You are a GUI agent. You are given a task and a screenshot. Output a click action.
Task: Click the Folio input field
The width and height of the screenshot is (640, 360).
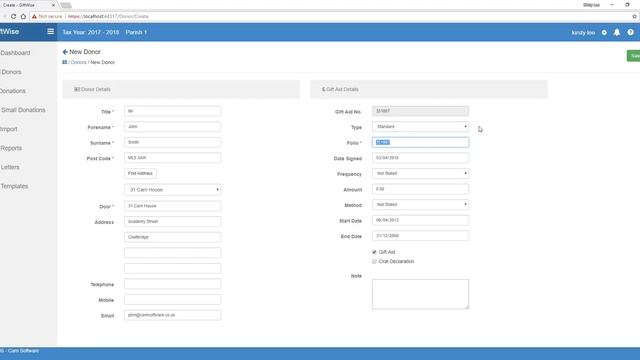coord(420,142)
